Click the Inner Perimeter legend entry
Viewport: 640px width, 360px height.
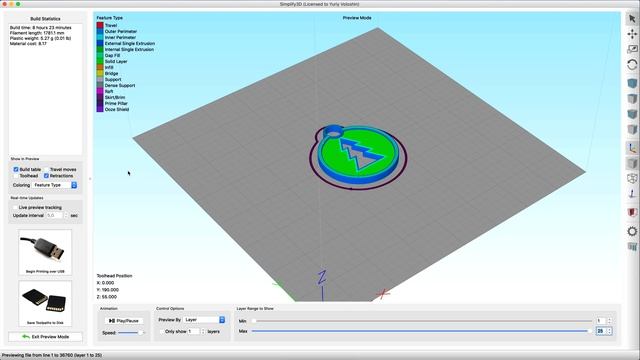[x=120, y=37]
